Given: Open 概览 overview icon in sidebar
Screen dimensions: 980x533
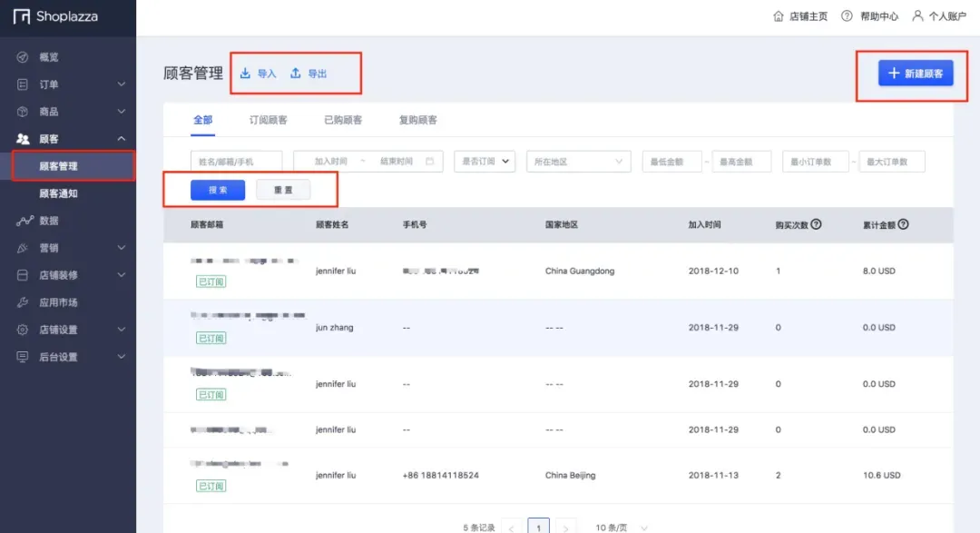Looking at the screenshot, I should coord(23,57).
